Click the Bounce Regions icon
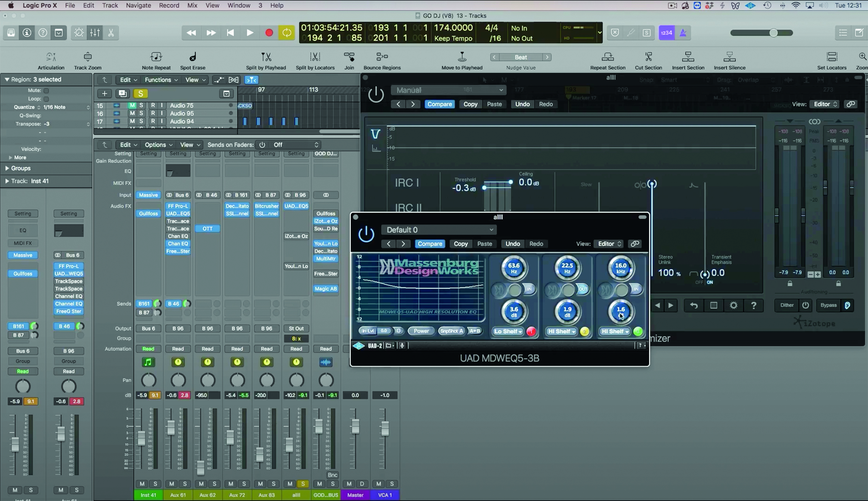 382,57
